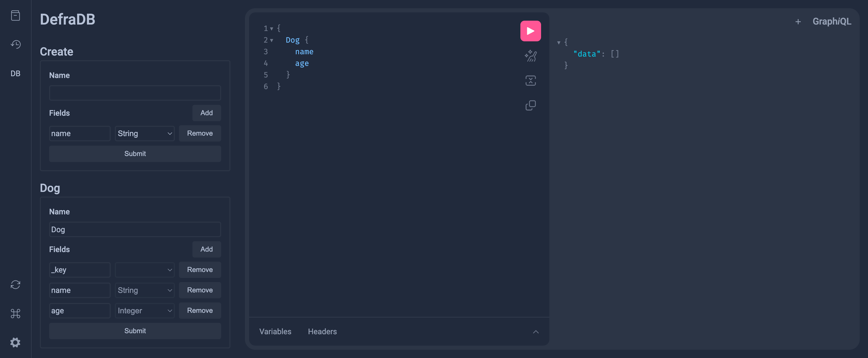
Task: Submit the Create schema form
Action: pyautogui.click(x=135, y=154)
